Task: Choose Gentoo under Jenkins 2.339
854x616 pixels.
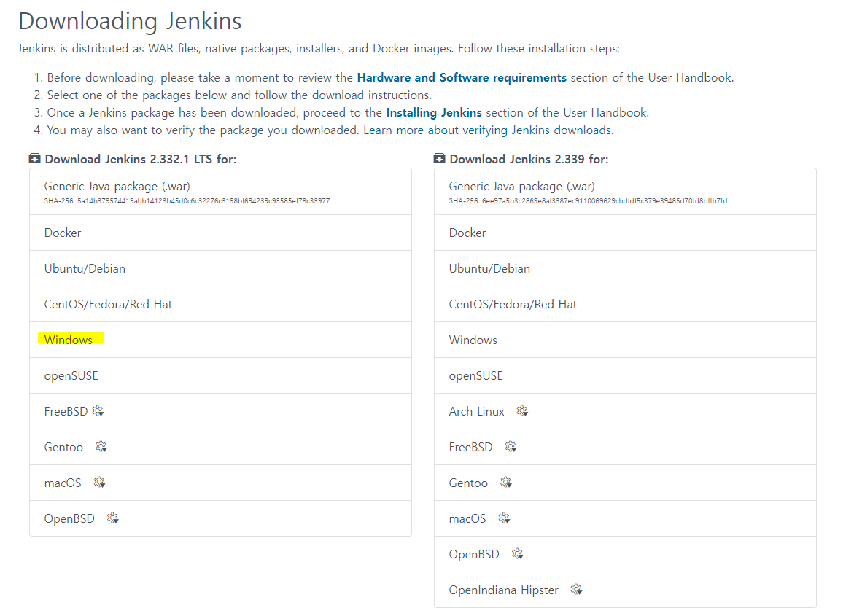Action: [625, 483]
